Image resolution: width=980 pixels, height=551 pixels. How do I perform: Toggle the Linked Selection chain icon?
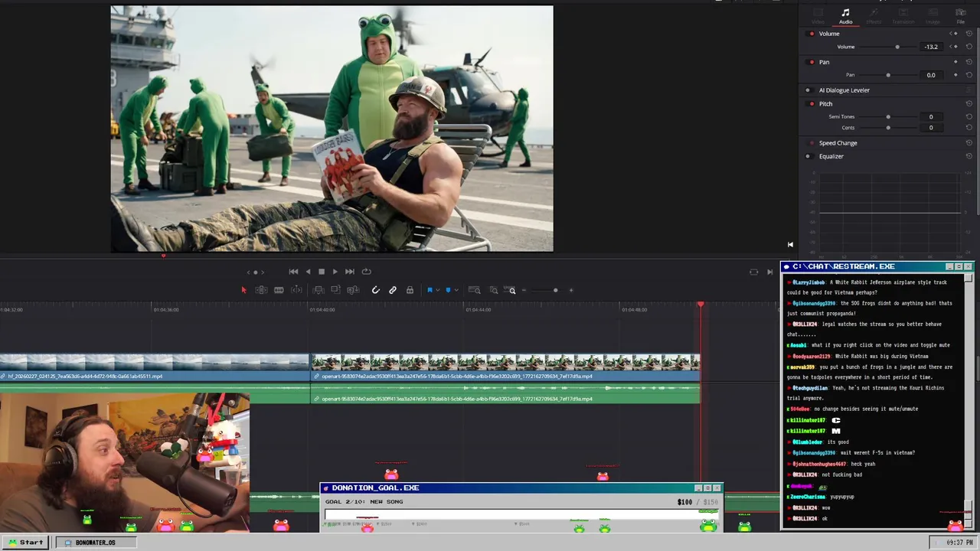(393, 290)
